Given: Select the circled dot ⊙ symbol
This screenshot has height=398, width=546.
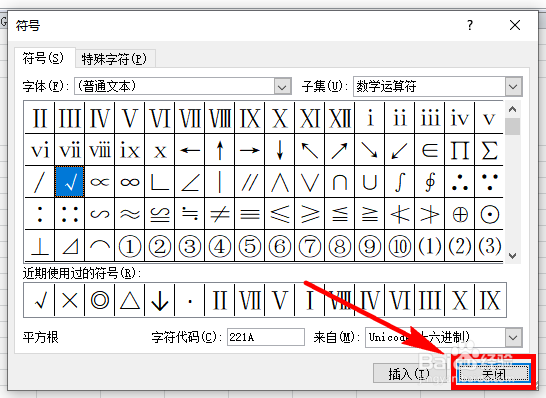Looking at the screenshot, I should (489, 214).
